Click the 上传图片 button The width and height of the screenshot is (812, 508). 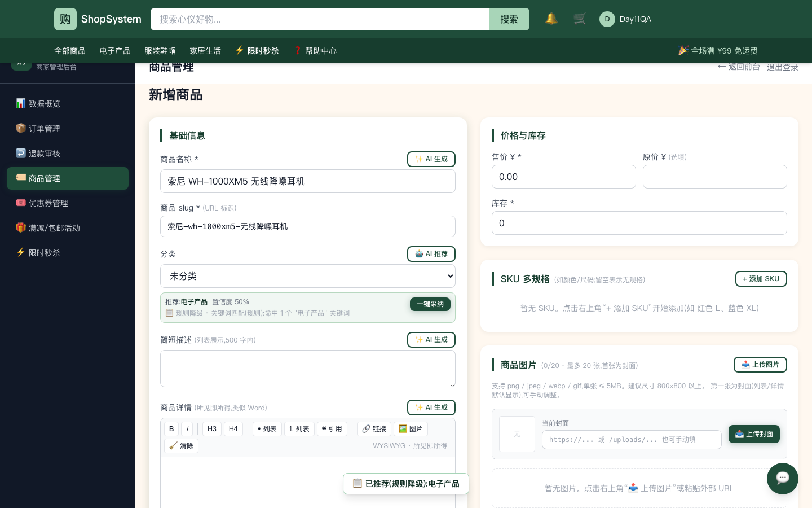point(760,365)
